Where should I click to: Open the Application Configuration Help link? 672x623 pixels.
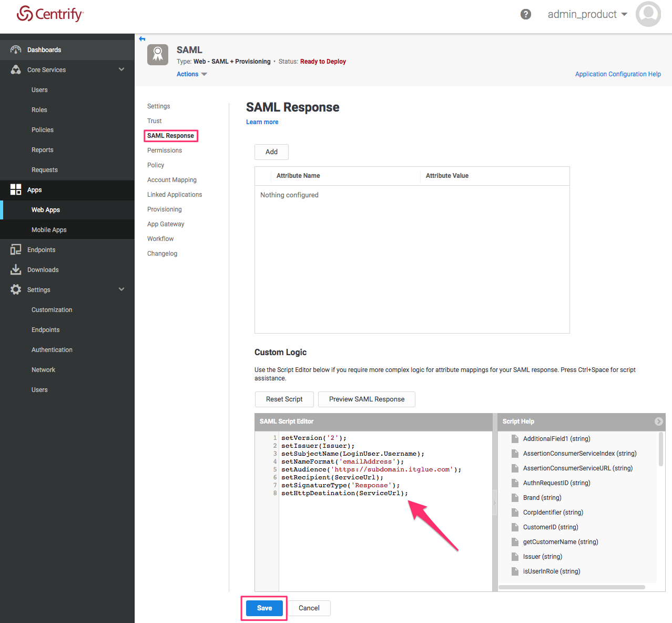pos(618,74)
